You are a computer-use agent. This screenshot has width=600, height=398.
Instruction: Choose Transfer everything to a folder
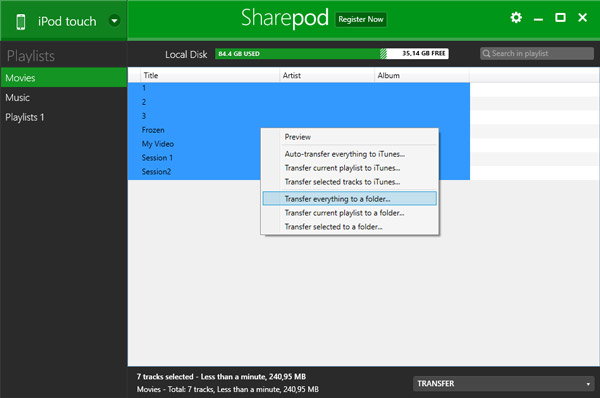click(x=349, y=199)
